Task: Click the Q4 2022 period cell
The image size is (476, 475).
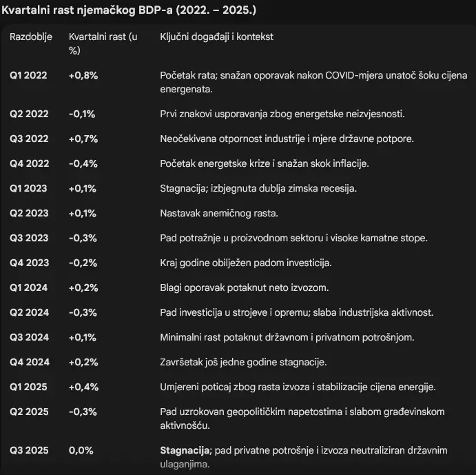Action: 29,163
